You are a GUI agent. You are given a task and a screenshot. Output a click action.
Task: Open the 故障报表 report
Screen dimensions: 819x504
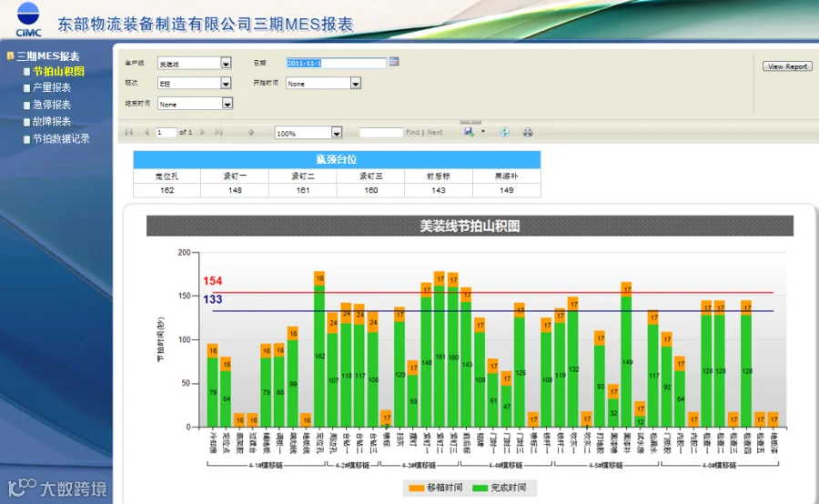[x=51, y=121]
